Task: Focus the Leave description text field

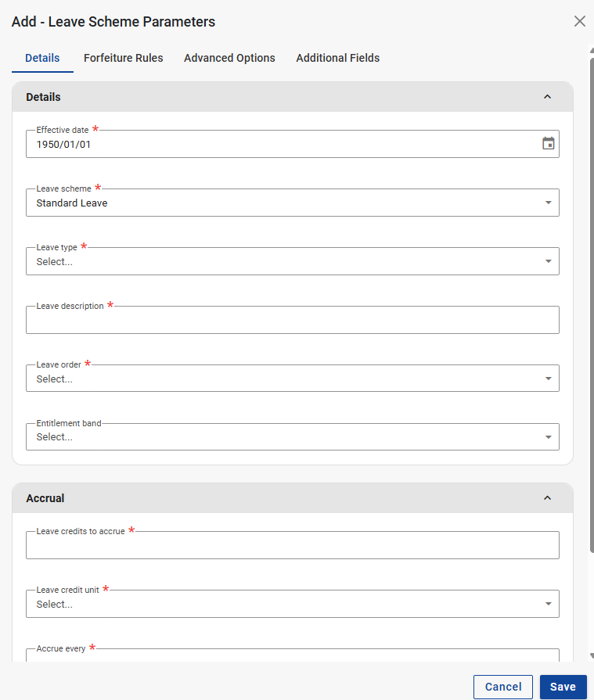Action: tap(292, 321)
